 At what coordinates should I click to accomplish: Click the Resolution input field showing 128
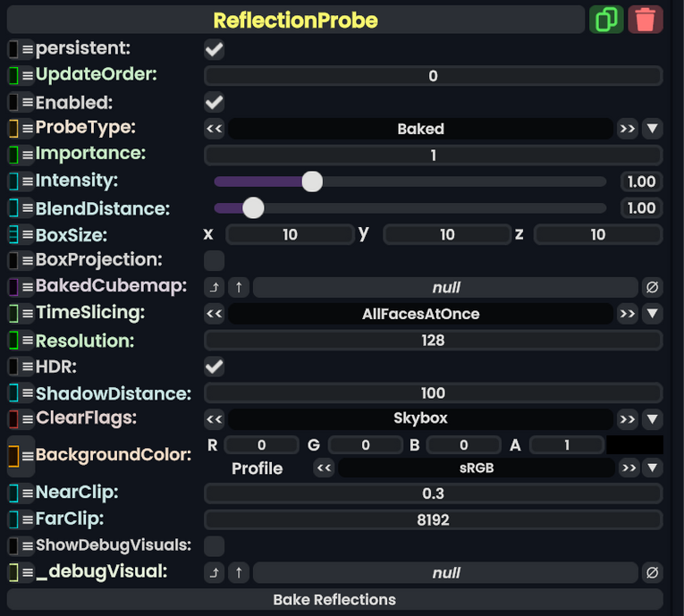(433, 341)
